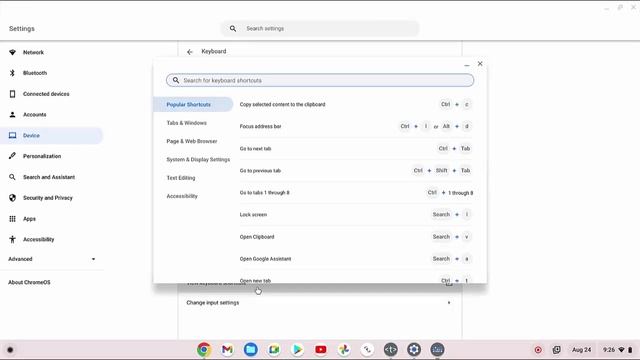The width and height of the screenshot is (640, 360).
Task: Open the Settings gear on shelf
Action: click(414, 350)
